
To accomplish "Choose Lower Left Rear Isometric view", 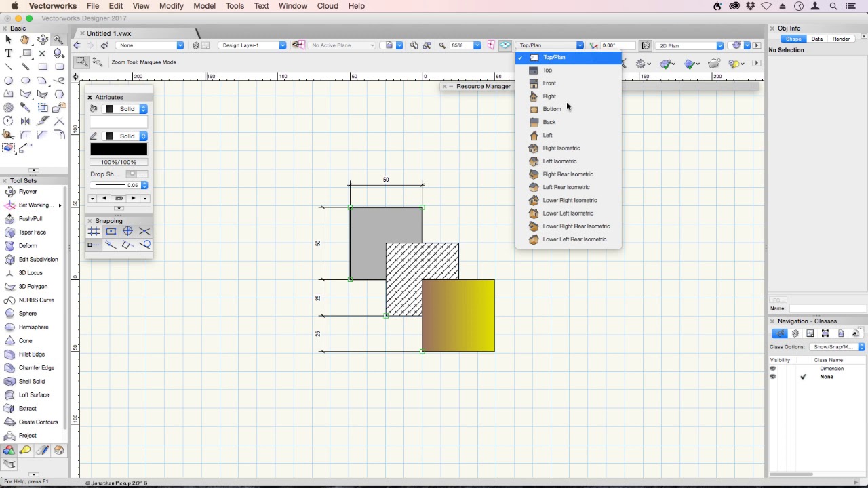I will [x=574, y=239].
